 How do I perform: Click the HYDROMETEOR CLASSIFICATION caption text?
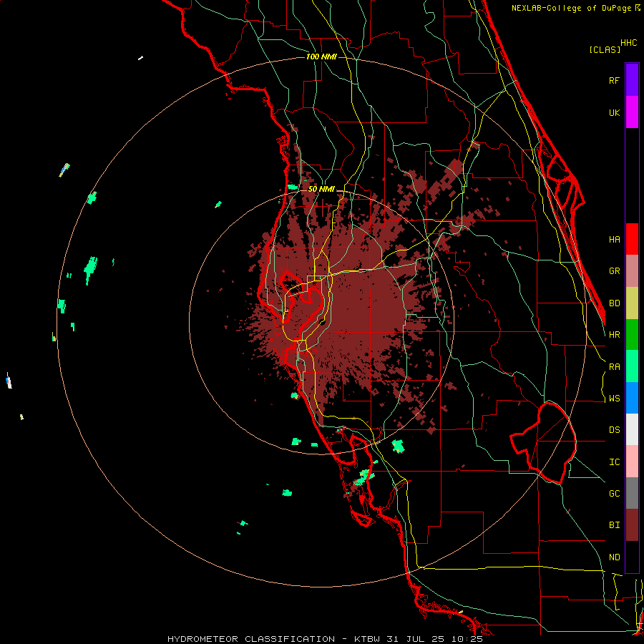click(x=251, y=639)
